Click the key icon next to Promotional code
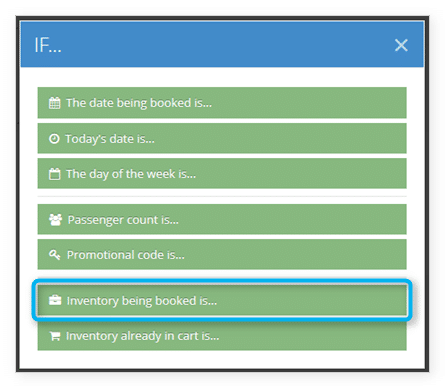The image size is (445, 388). [x=55, y=255]
